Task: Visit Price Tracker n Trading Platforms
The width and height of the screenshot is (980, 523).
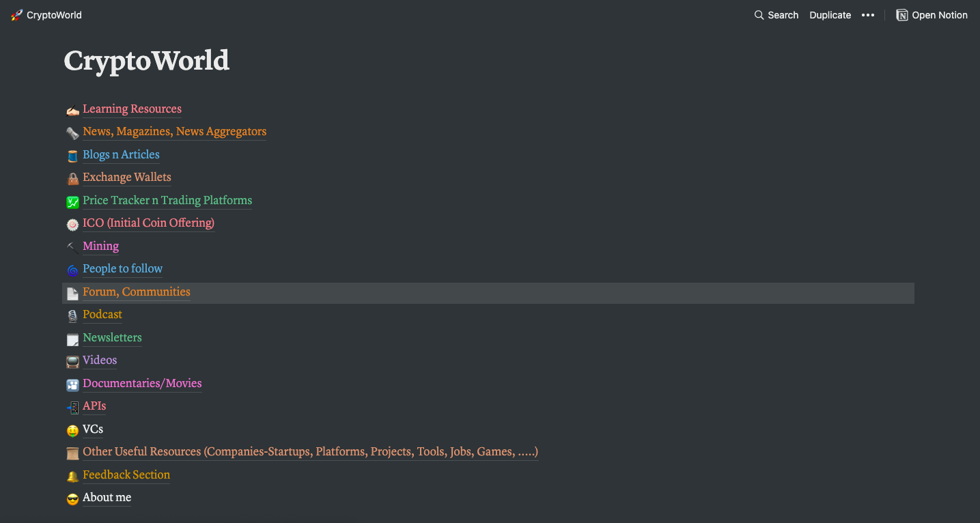Action: 167,201
